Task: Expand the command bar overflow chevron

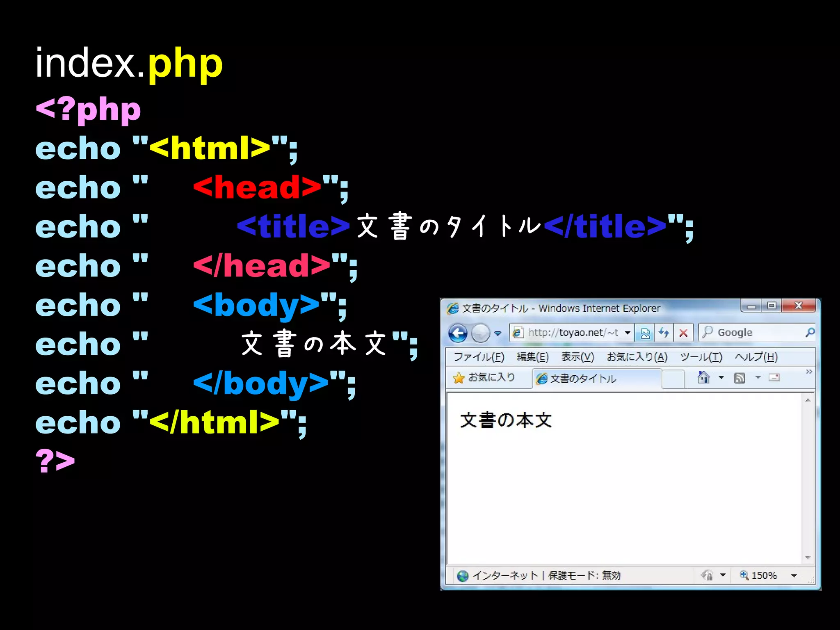Action: coord(809,372)
